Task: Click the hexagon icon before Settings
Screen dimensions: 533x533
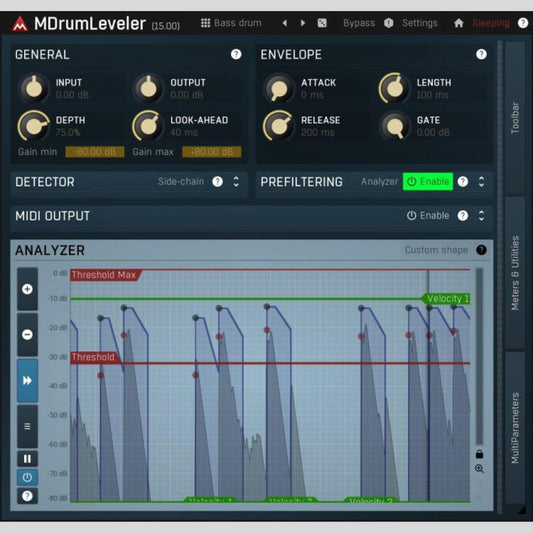Action: 389,23
